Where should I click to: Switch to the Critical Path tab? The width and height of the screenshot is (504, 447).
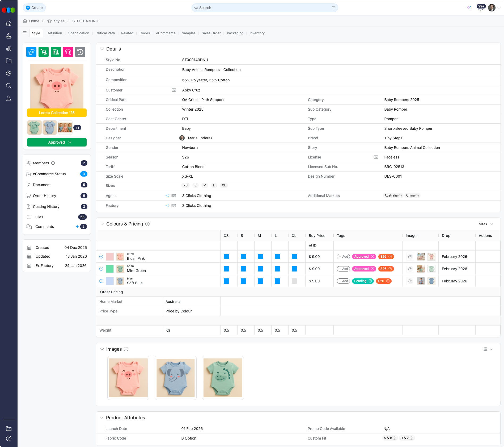(x=105, y=33)
